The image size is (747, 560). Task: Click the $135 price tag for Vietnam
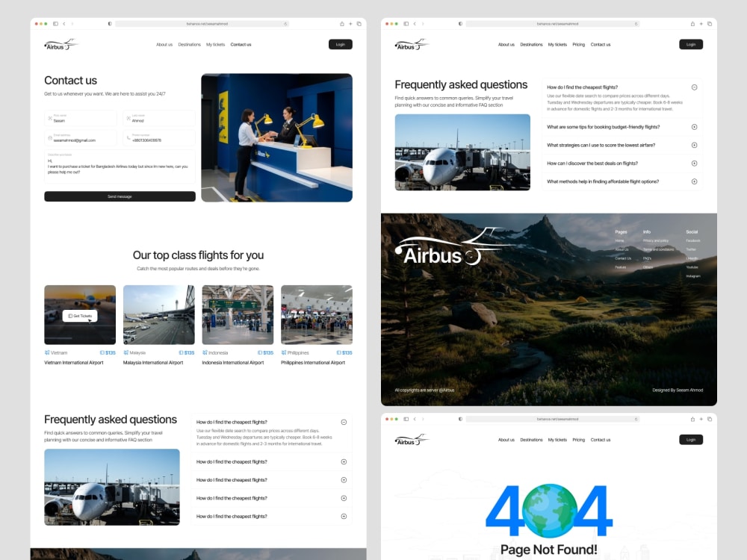108,353
